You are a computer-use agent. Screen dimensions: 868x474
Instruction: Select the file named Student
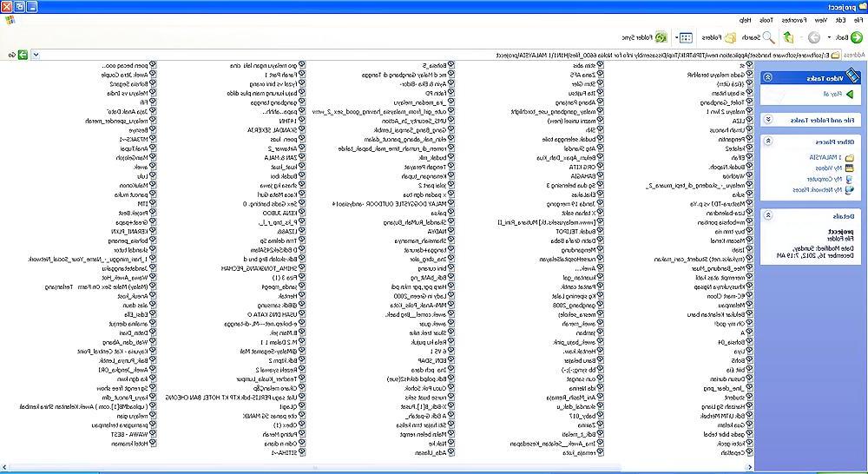tap(736, 398)
